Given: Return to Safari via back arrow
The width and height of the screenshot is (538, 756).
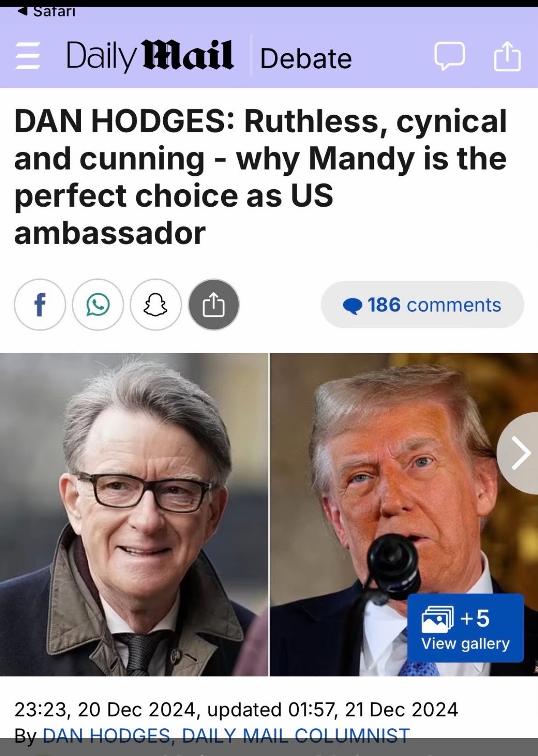Looking at the screenshot, I should coord(46,11).
